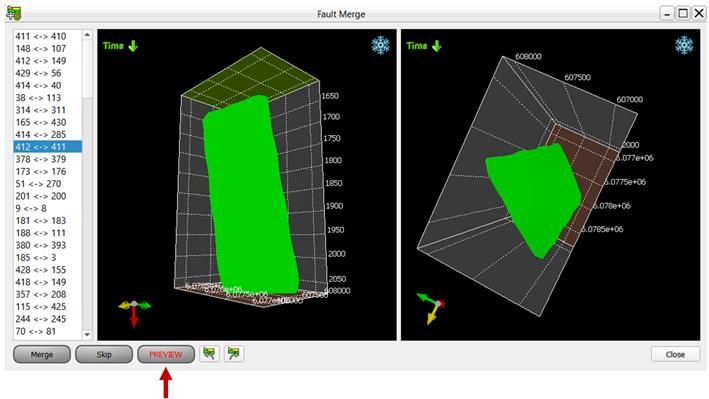Click the list scrollbar down arrow
The image size is (709, 399).
coord(87,335)
